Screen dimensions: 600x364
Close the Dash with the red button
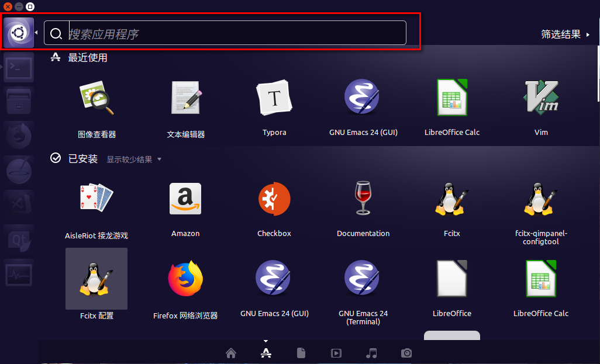[x=7, y=6]
